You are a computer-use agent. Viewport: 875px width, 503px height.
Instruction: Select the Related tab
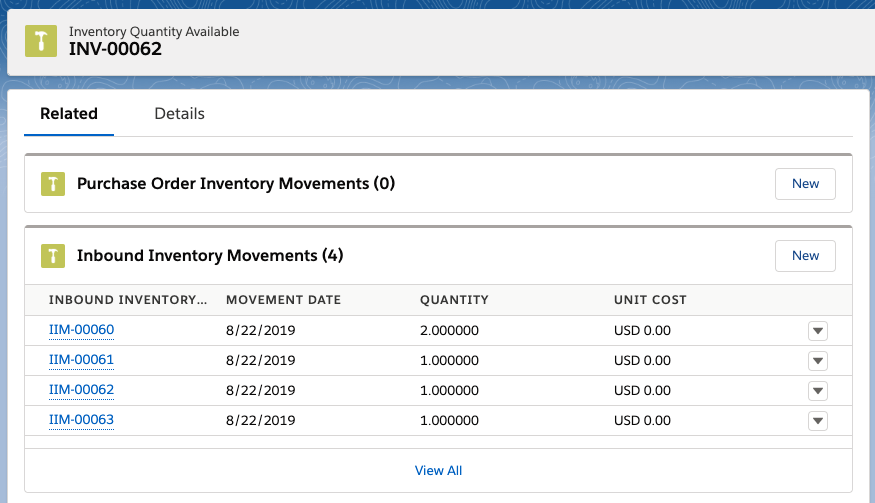click(69, 113)
